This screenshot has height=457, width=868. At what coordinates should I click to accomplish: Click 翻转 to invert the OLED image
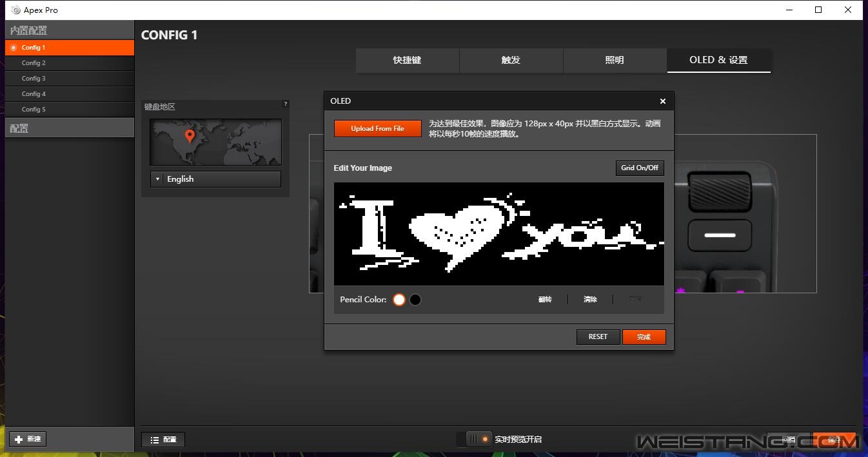point(545,300)
